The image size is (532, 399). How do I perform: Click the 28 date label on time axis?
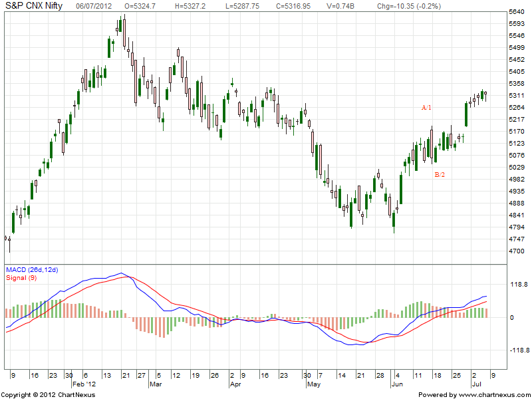(380, 376)
